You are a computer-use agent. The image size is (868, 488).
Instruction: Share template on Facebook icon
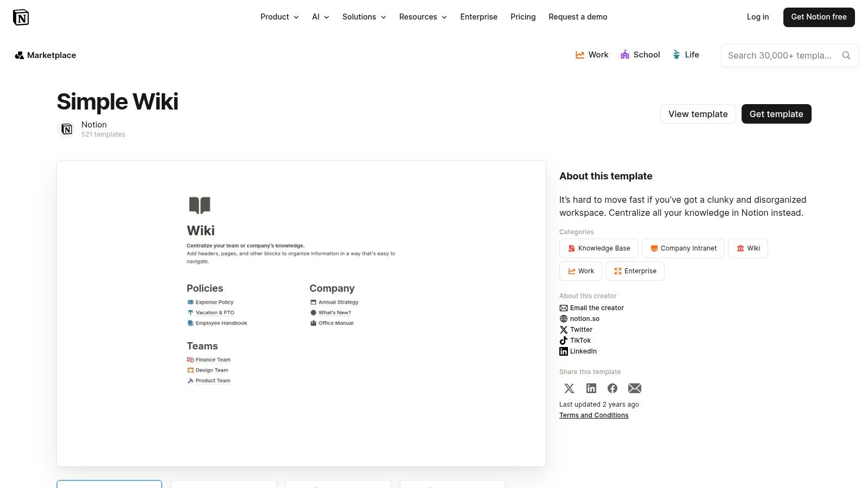612,388
